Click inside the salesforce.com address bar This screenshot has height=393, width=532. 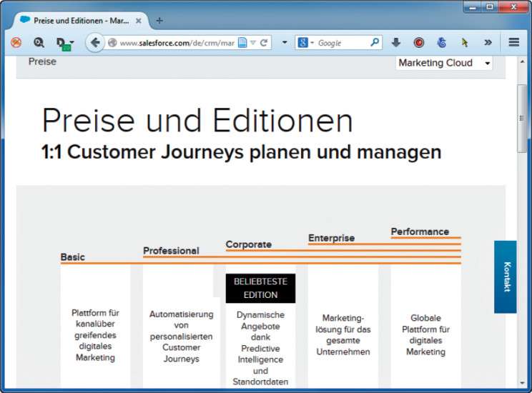coord(177,43)
